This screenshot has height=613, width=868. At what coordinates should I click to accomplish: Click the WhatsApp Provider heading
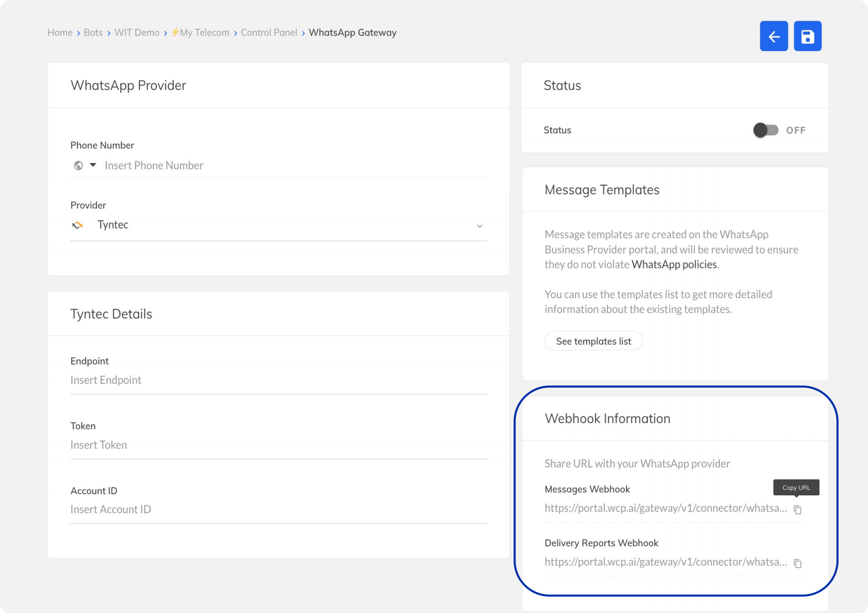[x=128, y=86]
